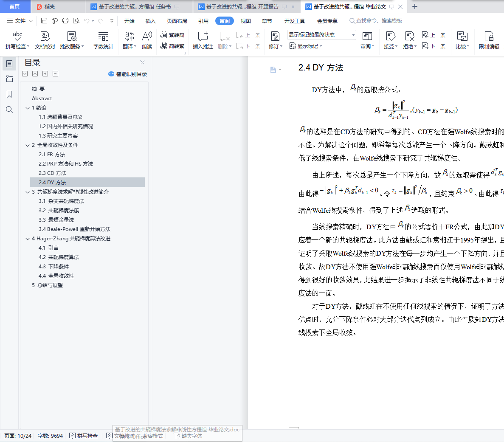504x442 pixels.
Task: Click the Redo arrow icon
Action: pos(101,21)
